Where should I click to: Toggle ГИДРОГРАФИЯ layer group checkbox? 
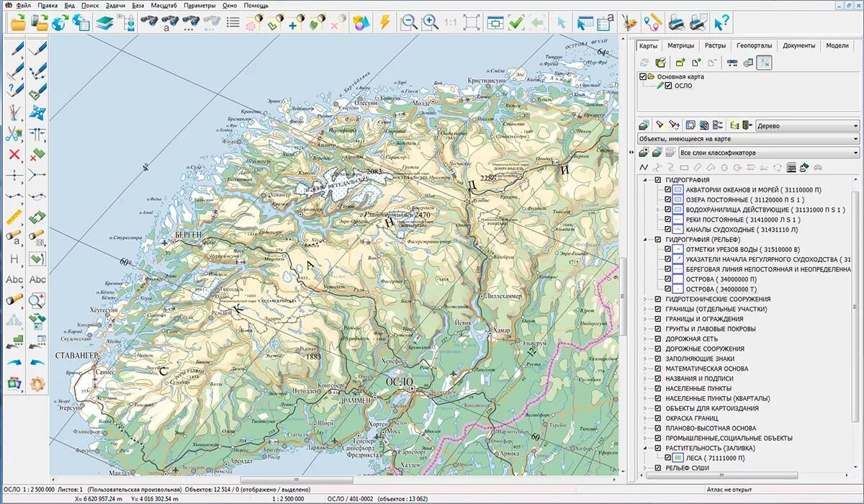pos(657,180)
